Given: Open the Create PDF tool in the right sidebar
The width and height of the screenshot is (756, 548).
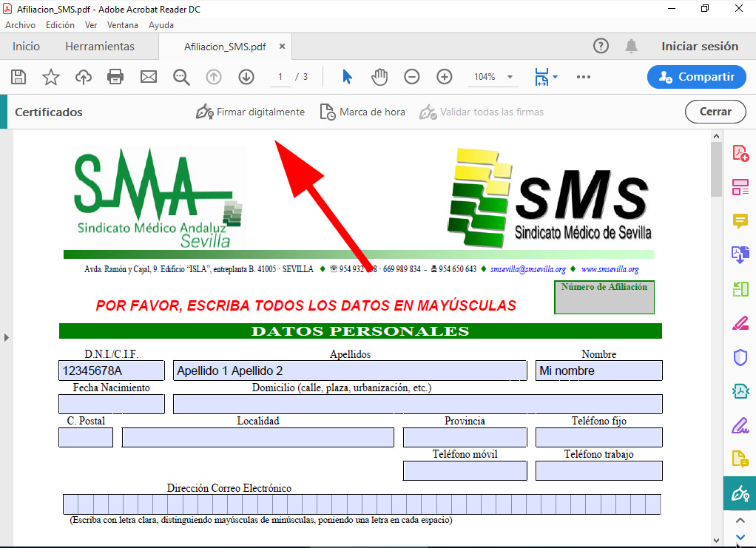Looking at the screenshot, I should click(x=740, y=153).
